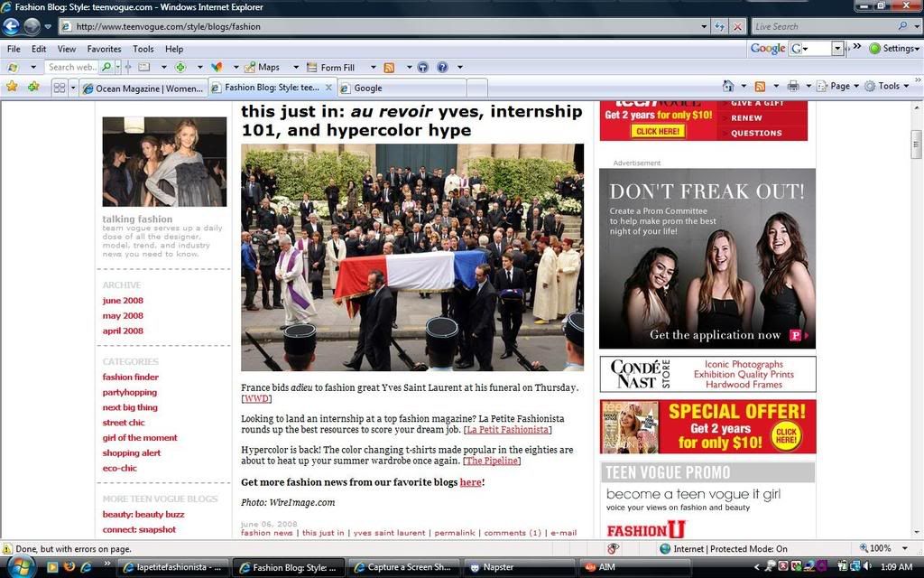
Task: Close the Fashion Blog tab
Action: pos(328,88)
